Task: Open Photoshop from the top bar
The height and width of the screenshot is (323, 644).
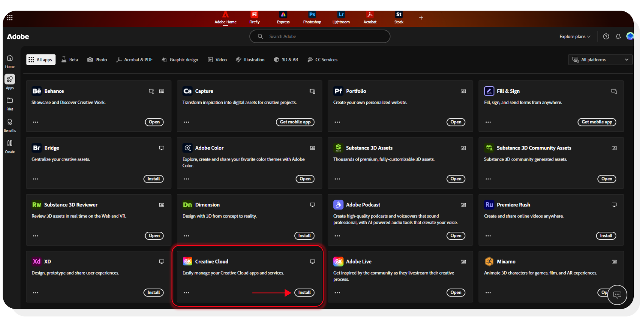Action: pyautogui.click(x=312, y=18)
